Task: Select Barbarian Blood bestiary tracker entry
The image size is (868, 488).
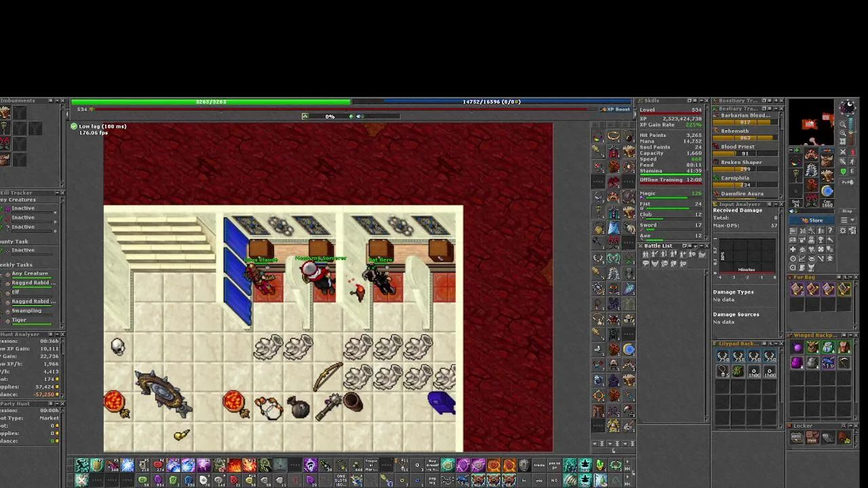Action: 747,119
